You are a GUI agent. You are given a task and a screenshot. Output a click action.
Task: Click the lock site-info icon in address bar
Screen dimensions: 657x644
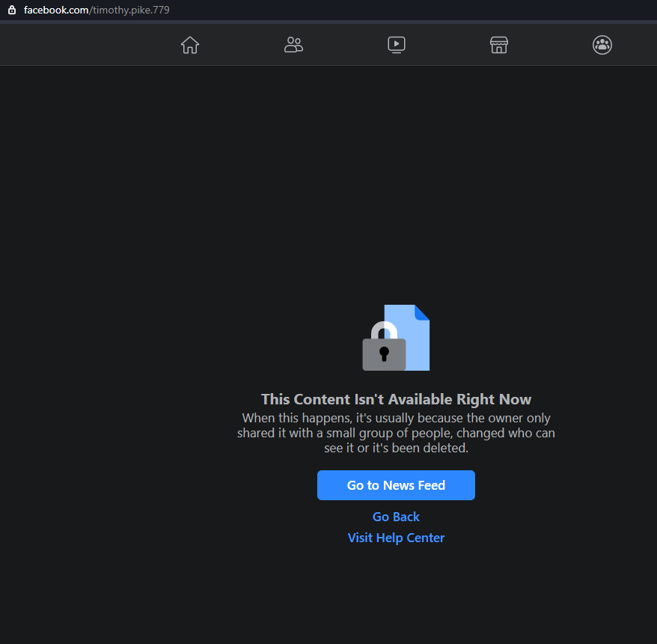coord(12,10)
